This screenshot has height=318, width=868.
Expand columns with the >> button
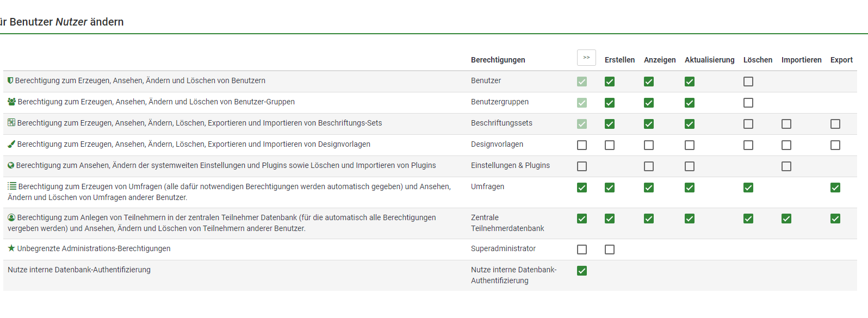click(x=586, y=58)
